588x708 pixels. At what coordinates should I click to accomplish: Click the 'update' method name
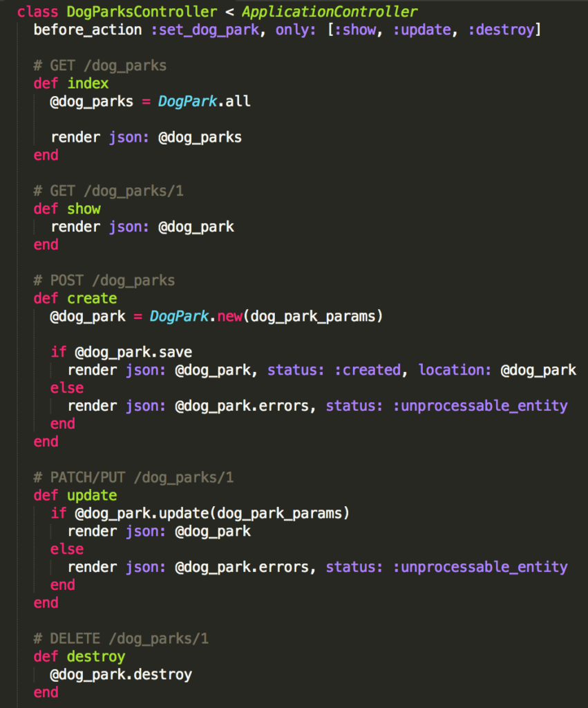pos(92,495)
